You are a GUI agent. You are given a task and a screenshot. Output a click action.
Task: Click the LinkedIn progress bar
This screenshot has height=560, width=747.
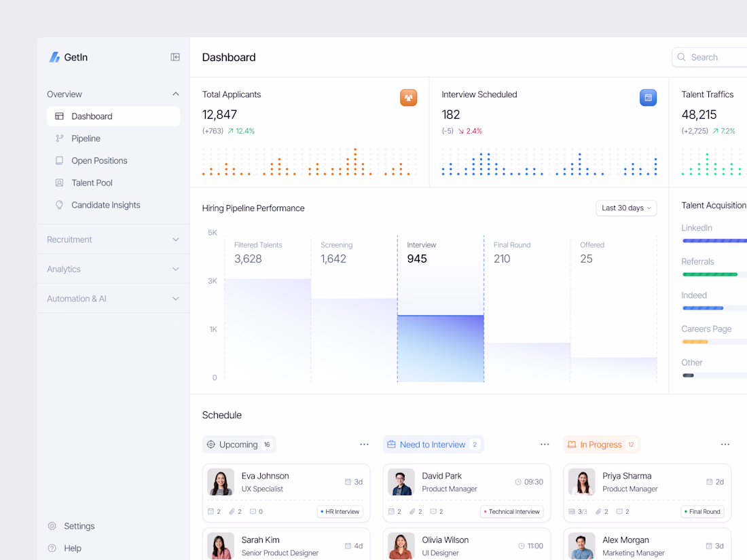[714, 240]
